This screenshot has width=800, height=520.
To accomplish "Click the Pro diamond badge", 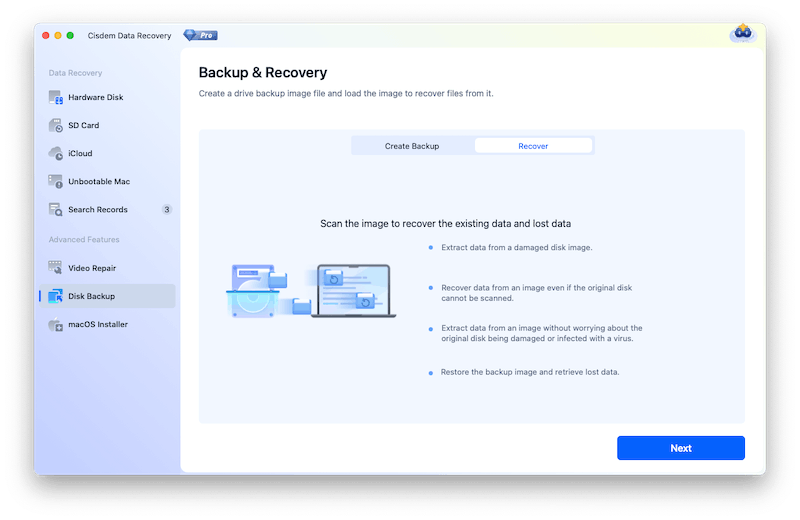I will pos(201,35).
